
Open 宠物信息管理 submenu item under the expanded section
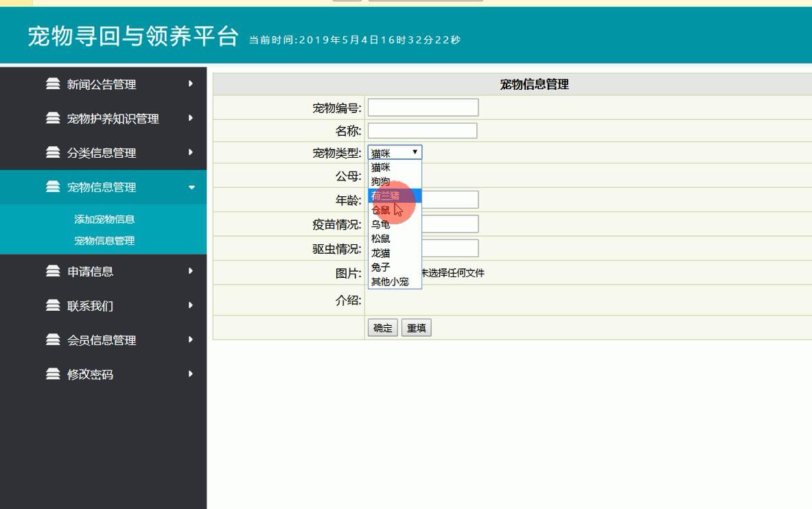pos(104,241)
